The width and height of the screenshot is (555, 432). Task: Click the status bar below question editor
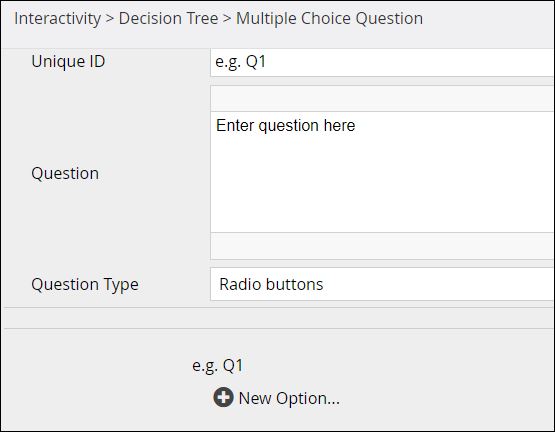(x=382, y=246)
